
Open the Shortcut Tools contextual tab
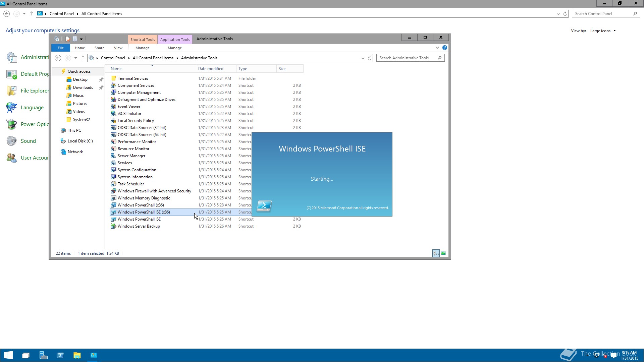[x=143, y=40]
